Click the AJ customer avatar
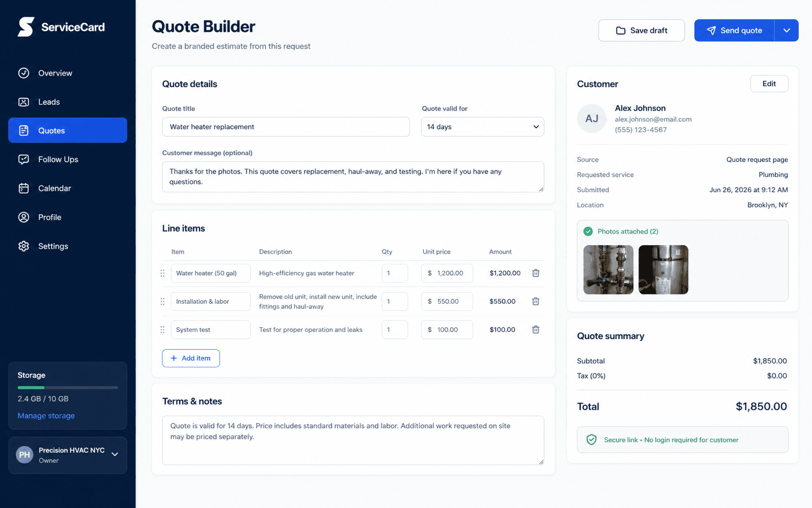The image size is (812, 508). tap(592, 118)
